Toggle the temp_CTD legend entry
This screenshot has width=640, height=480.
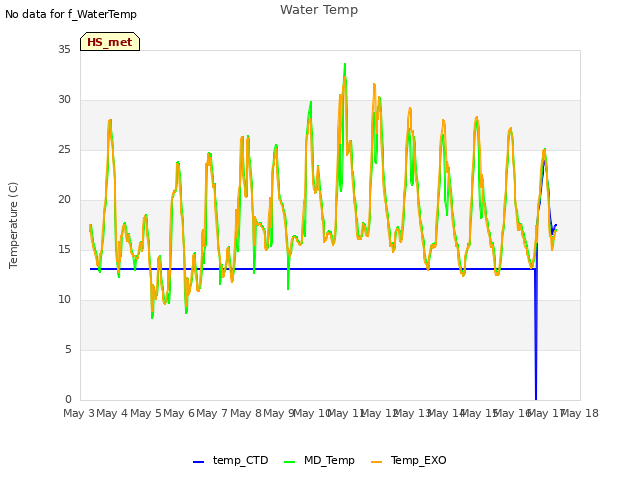(231, 460)
